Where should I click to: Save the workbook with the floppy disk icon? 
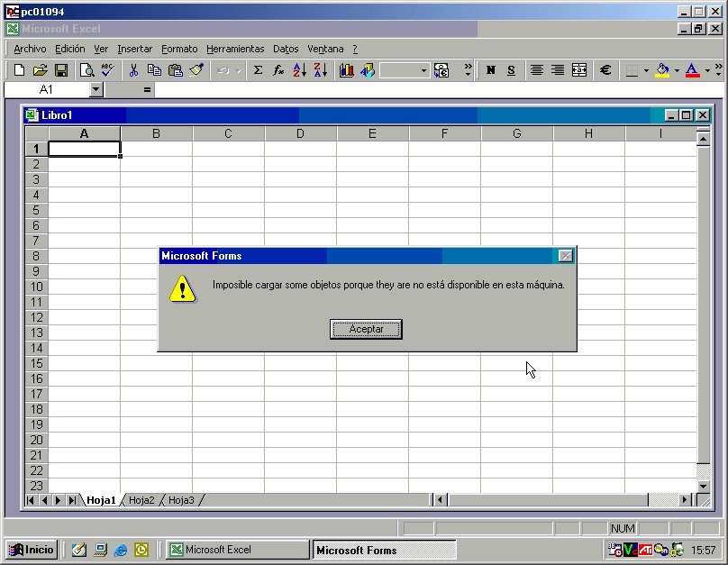(61, 70)
